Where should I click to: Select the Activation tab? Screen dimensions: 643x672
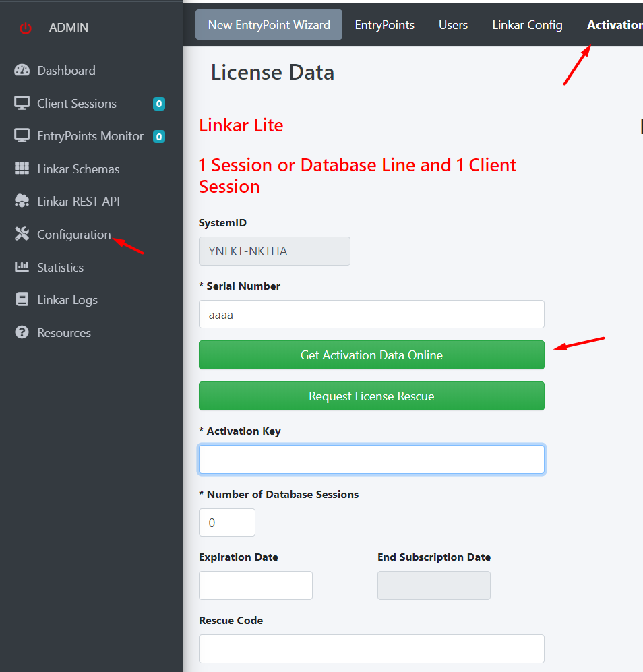click(x=615, y=25)
